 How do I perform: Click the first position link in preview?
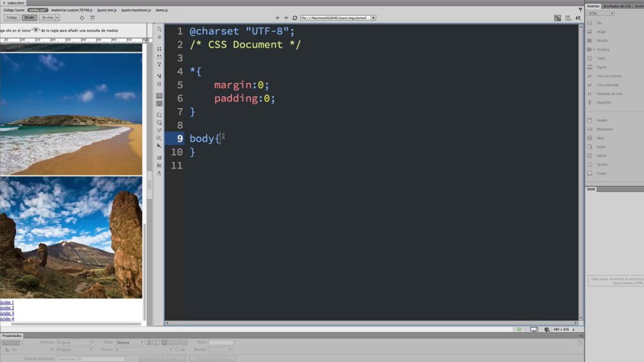(7, 303)
